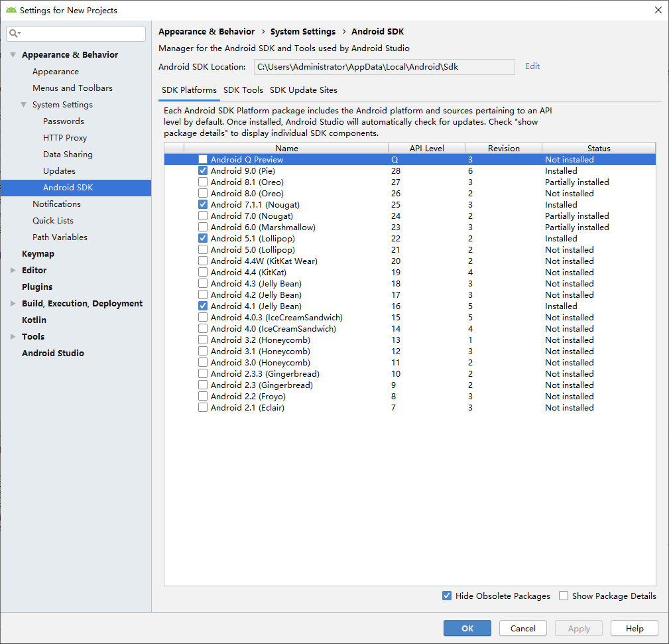Viewport: 669px width, 644px height.
Task: Switch to SDK Update Sites tab
Action: (304, 90)
